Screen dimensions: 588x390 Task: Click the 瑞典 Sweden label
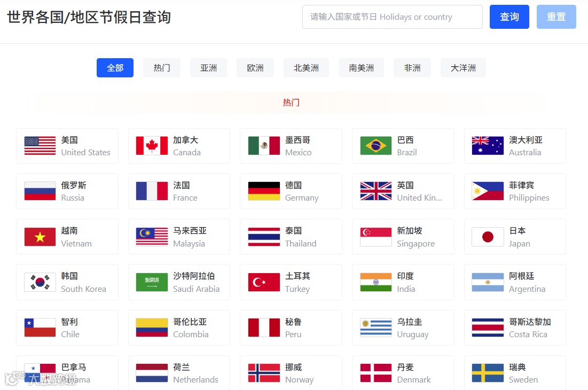tap(523, 373)
